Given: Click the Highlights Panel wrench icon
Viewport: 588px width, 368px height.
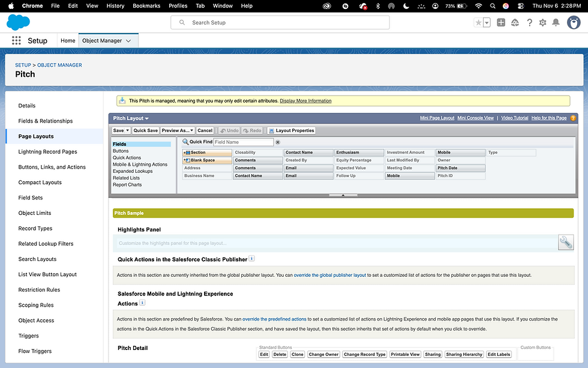Looking at the screenshot, I should pos(565,243).
